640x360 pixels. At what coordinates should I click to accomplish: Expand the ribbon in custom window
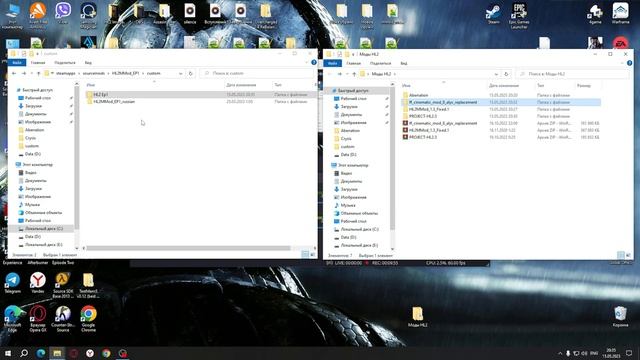(307, 62)
